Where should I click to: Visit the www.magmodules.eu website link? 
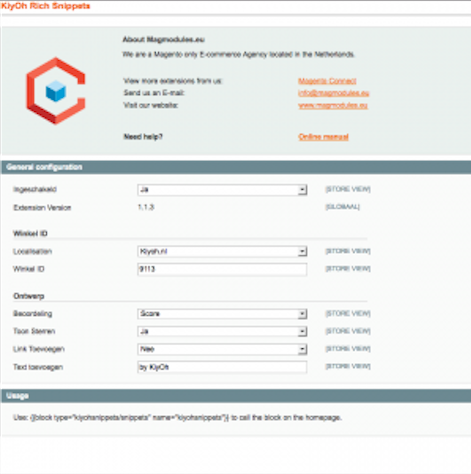[333, 105]
